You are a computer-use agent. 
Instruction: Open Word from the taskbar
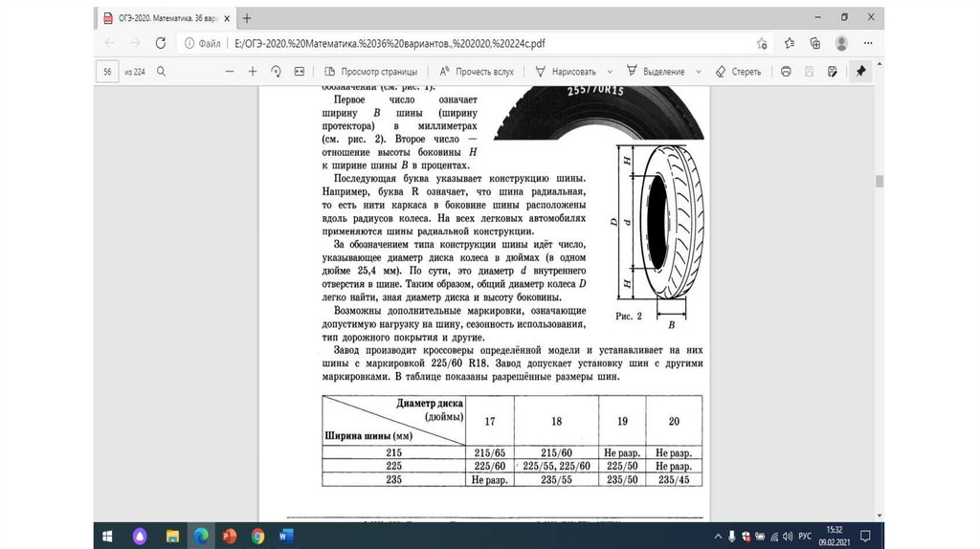(x=286, y=536)
